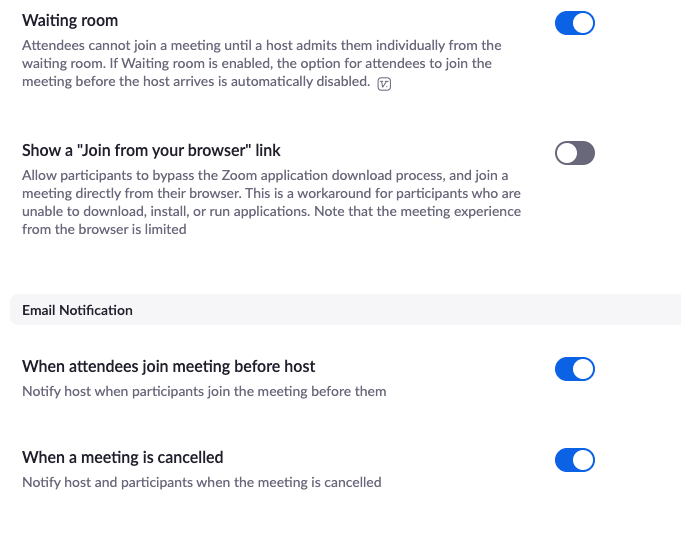Screen dimensions: 681x541
Task: Click the "from the browser is limited" line
Action: tap(104, 229)
